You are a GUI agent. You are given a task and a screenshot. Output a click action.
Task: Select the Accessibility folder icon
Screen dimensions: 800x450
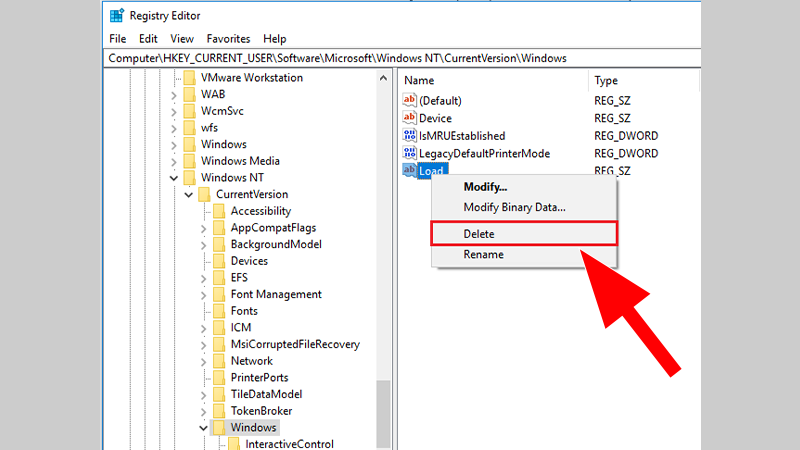tap(219, 211)
